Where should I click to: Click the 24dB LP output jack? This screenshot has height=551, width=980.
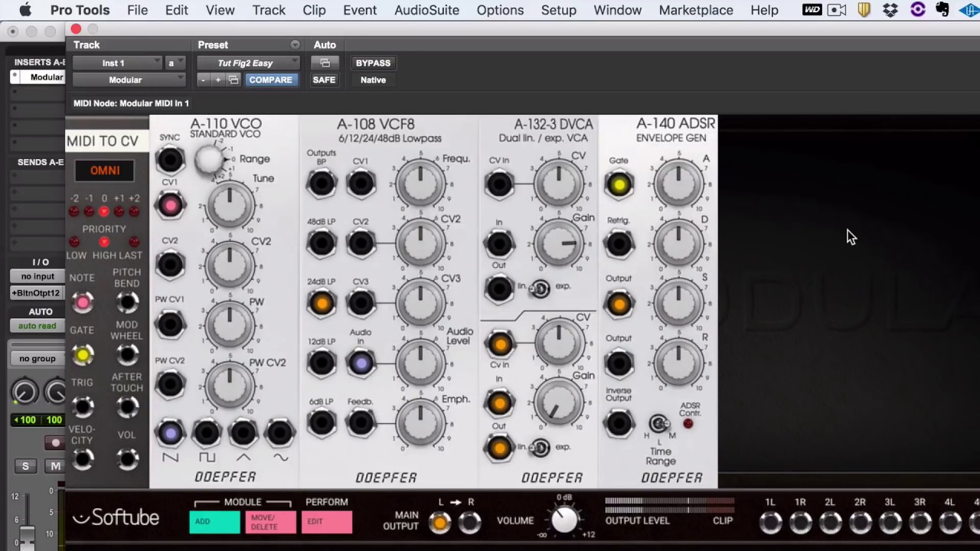(x=322, y=303)
